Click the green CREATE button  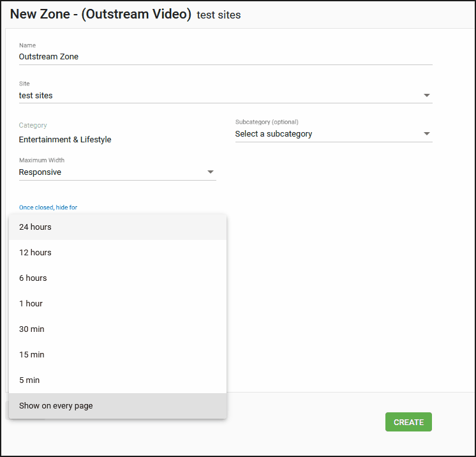(x=408, y=422)
